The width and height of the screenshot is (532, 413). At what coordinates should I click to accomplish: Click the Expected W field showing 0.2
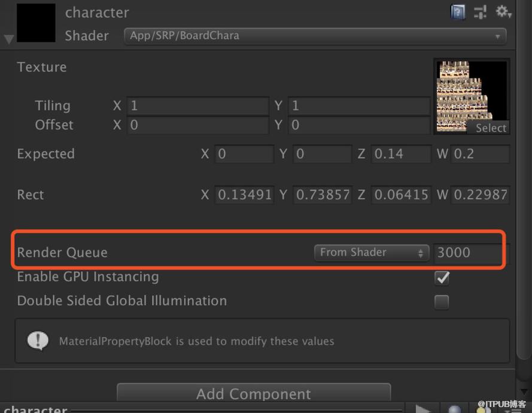click(x=480, y=154)
